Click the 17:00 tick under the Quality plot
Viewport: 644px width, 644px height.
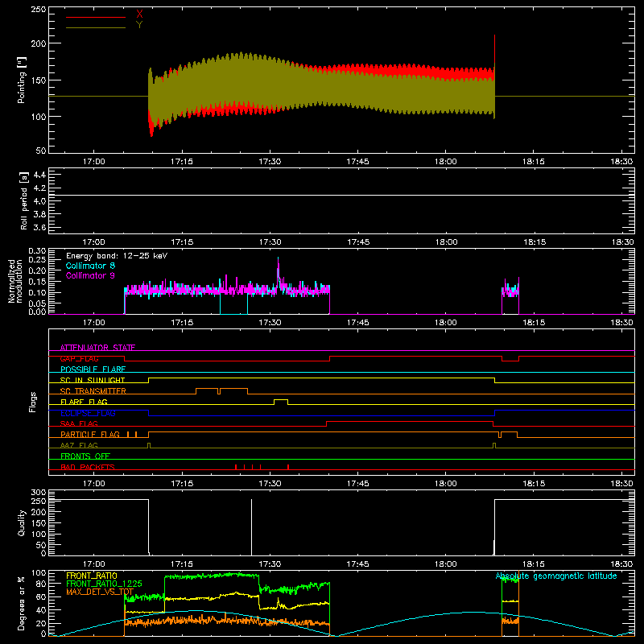coord(94,564)
